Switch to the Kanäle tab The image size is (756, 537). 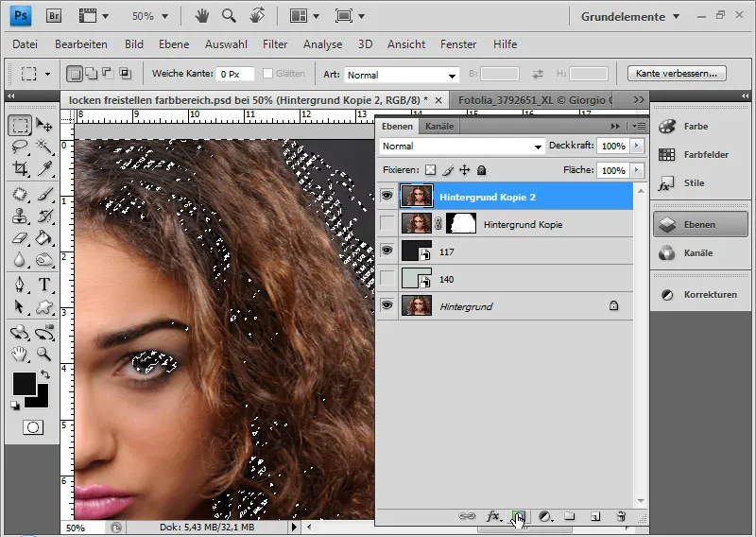(439, 127)
